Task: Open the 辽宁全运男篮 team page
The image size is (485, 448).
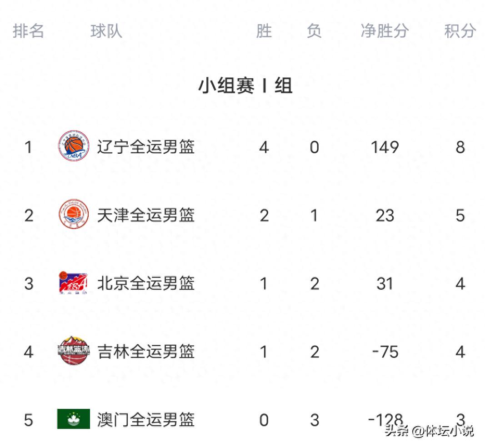Action: (146, 147)
